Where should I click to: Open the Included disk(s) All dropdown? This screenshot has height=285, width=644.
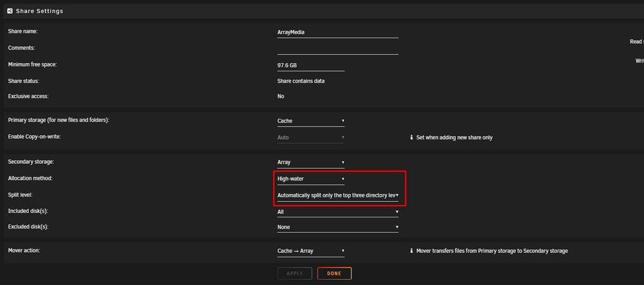click(x=337, y=212)
